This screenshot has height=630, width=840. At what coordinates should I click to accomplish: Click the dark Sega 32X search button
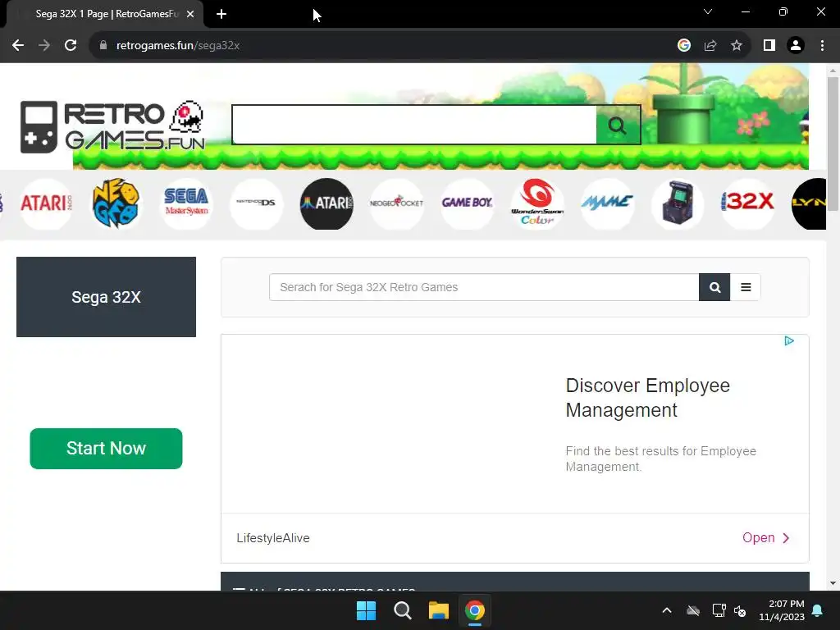(714, 287)
